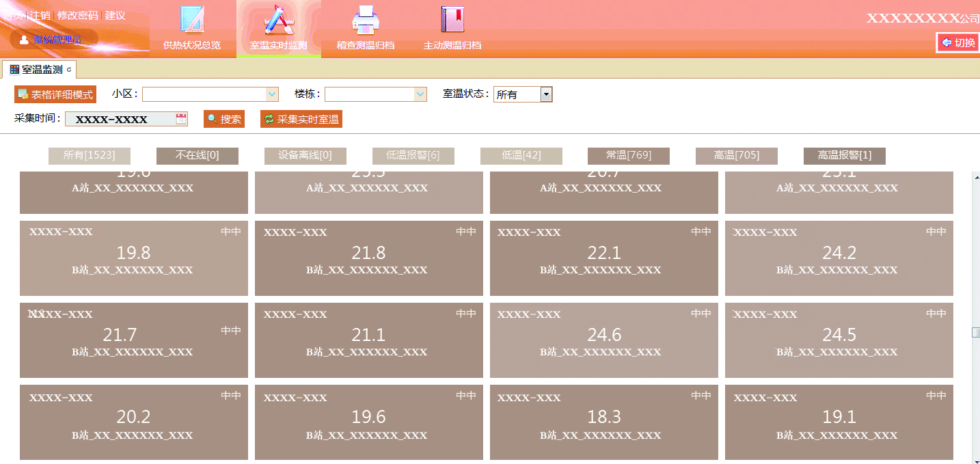The image size is (980, 464).
Task: Expand the 小区 dropdown list
Action: tap(272, 94)
